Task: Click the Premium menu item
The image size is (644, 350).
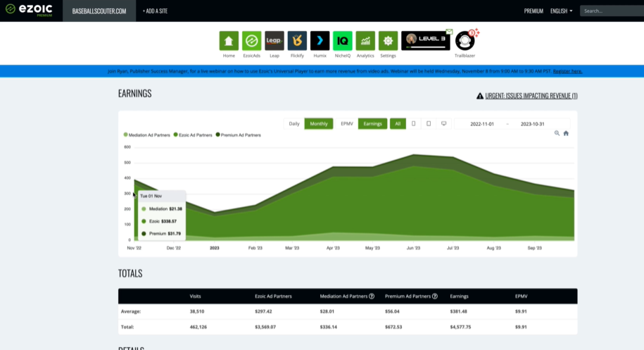Action: point(533,11)
